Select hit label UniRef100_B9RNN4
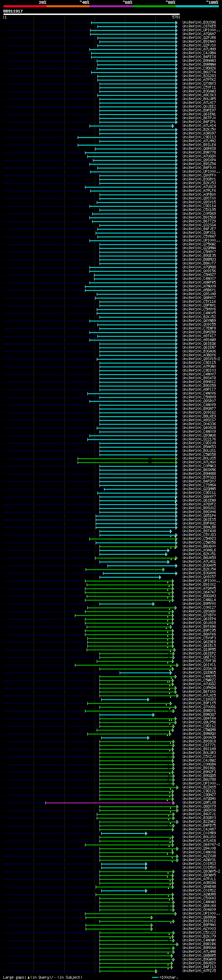 coord(199,64)
